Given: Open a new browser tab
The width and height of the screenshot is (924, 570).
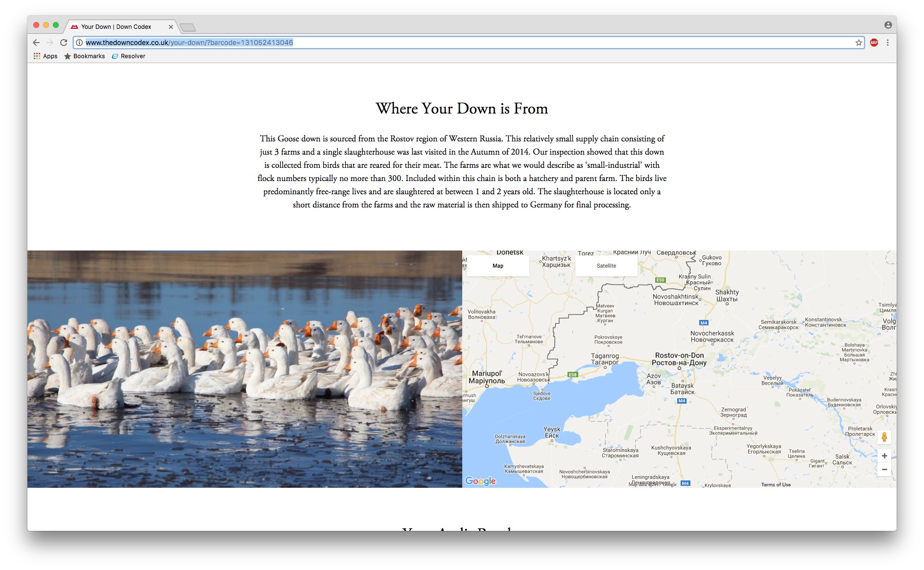Looking at the screenshot, I should (x=188, y=27).
